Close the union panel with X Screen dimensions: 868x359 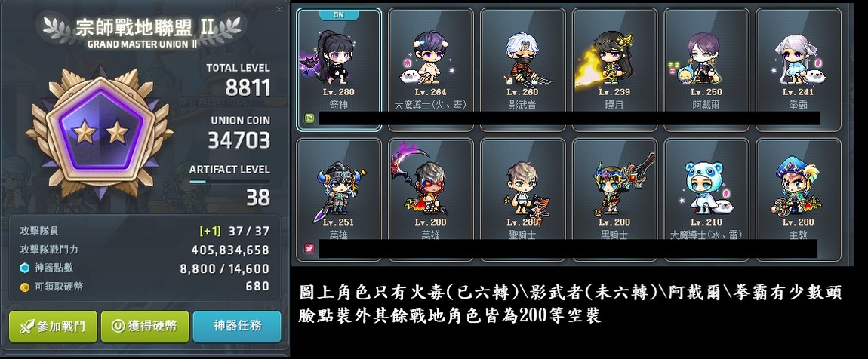click(279, 9)
